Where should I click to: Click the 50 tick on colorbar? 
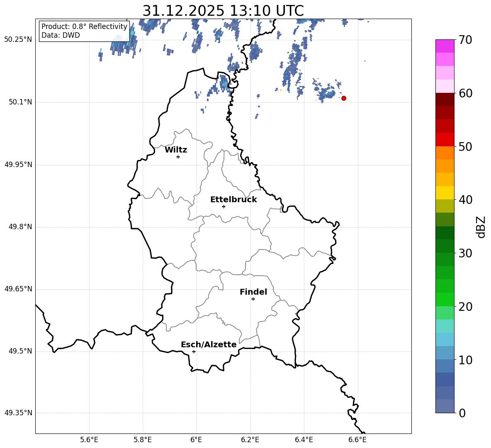[x=465, y=146]
